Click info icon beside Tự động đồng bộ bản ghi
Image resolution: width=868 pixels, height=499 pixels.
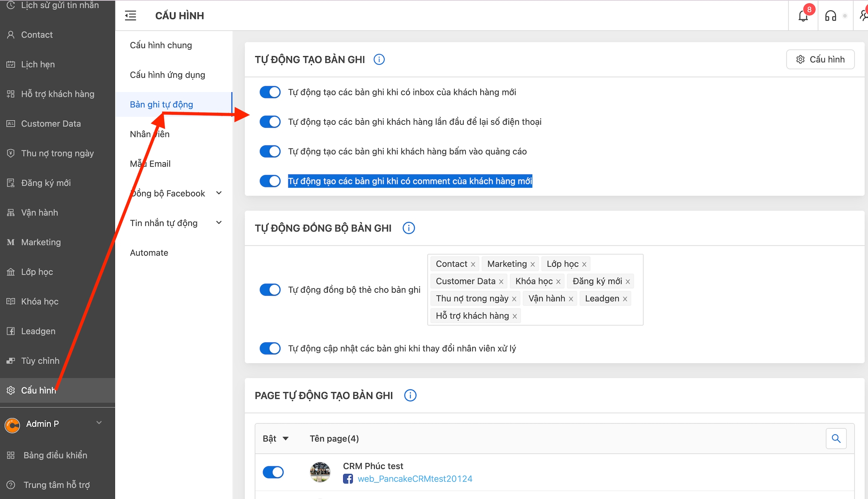click(408, 228)
